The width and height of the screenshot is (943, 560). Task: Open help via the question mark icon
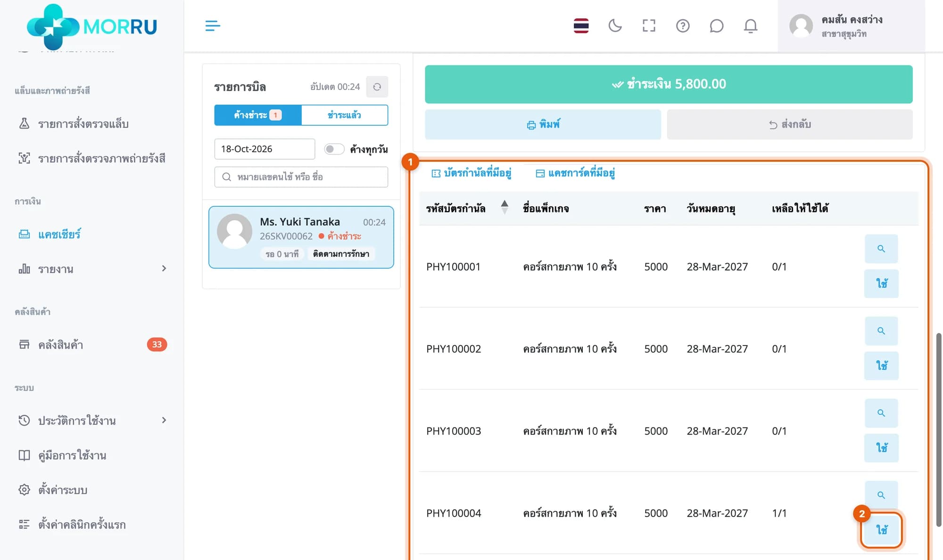683,25
